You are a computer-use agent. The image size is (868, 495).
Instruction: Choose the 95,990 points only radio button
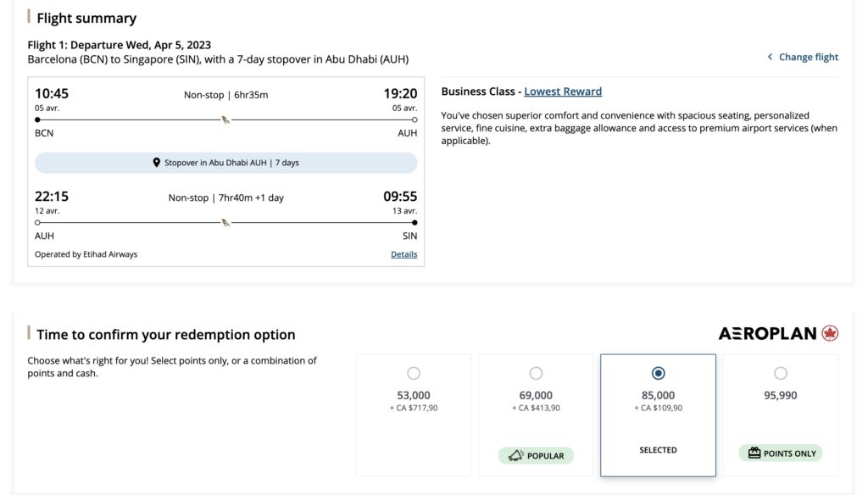point(779,372)
